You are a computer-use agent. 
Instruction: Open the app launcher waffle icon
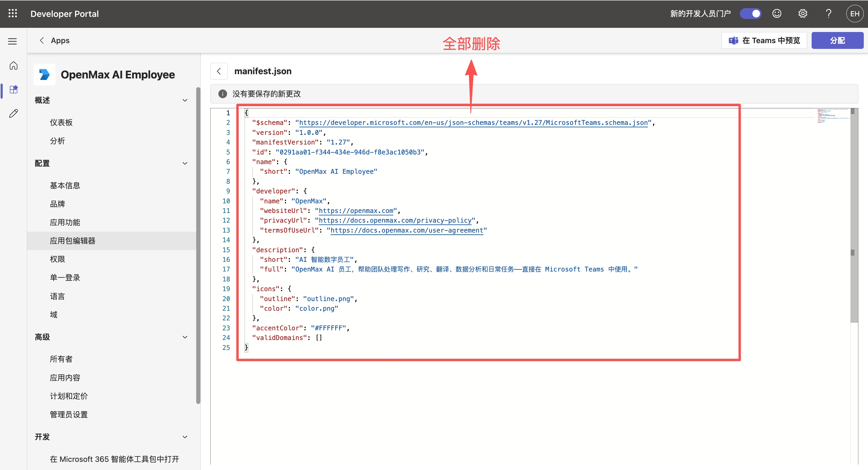coord(13,14)
